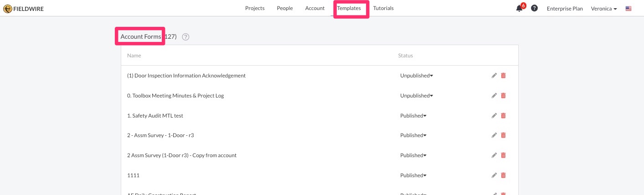Switch to the People tab
The image size is (644, 195).
285,8
